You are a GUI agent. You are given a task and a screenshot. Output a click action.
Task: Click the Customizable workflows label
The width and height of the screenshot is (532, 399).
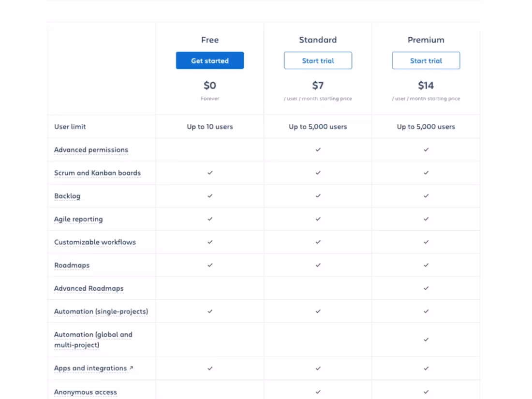95,242
